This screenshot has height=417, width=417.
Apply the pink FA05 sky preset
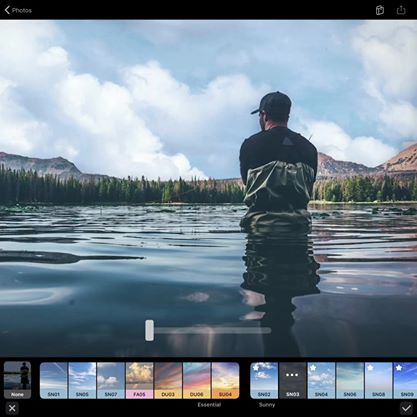[140, 380]
